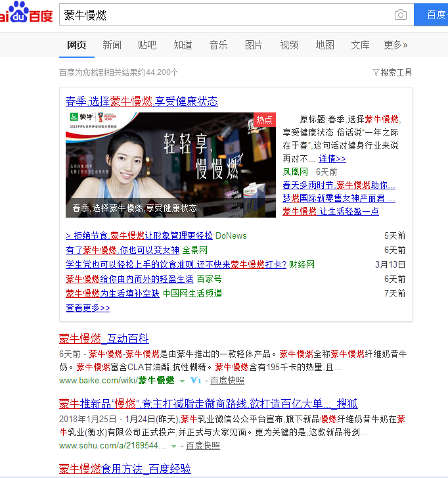Click the search tools filter icon
Image resolution: width=448 pixels, height=478 pixels.
(x=376, y=72)
